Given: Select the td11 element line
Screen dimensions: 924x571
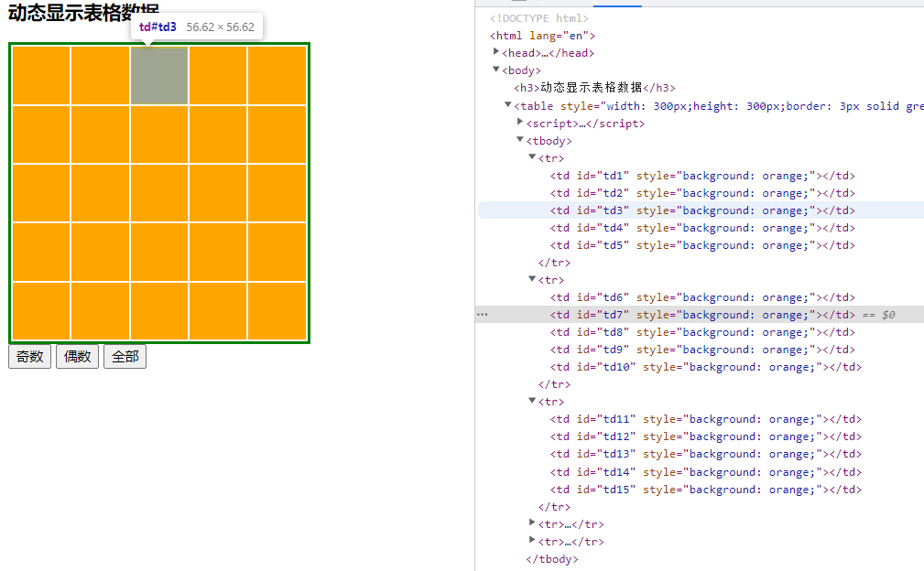Looking at the screenshot, I should click(706, 420).
